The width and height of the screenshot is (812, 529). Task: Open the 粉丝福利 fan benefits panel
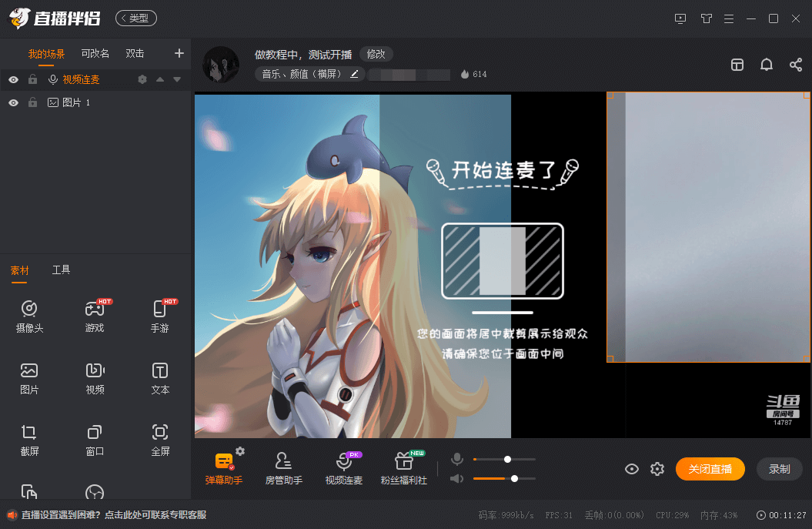[x=406, y=466]
